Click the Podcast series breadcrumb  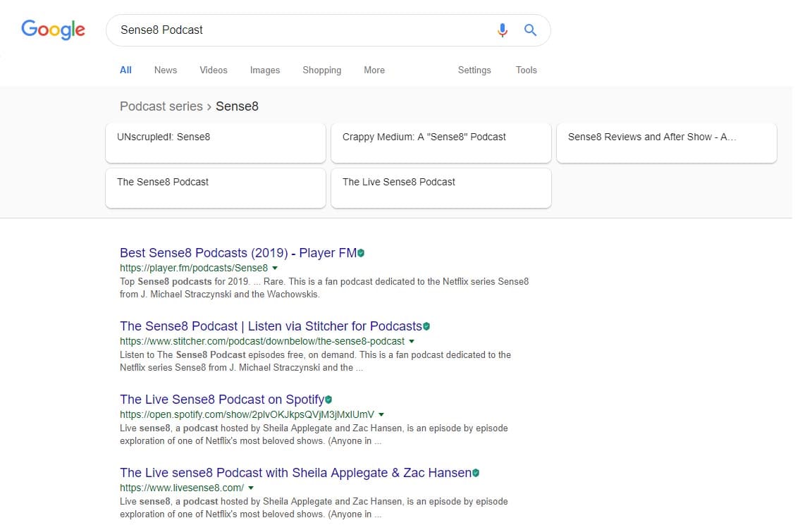click(x=161, y=106)
